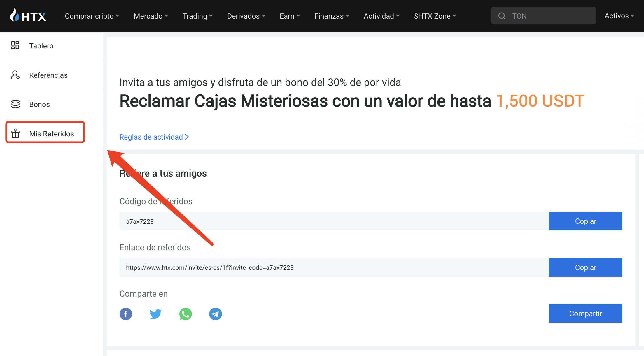Share via the Telegram icon
The width and height of the screenshot is (644, 356).
coord(216,314)
